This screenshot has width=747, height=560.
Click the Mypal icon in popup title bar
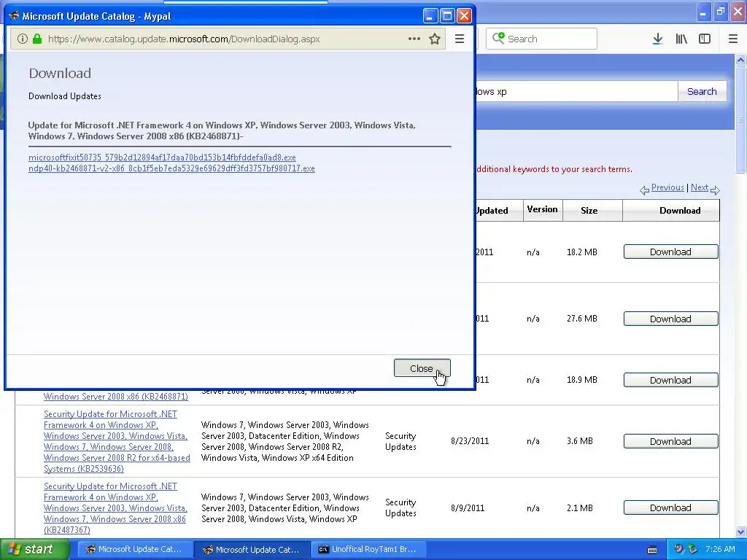click(14, 16)
